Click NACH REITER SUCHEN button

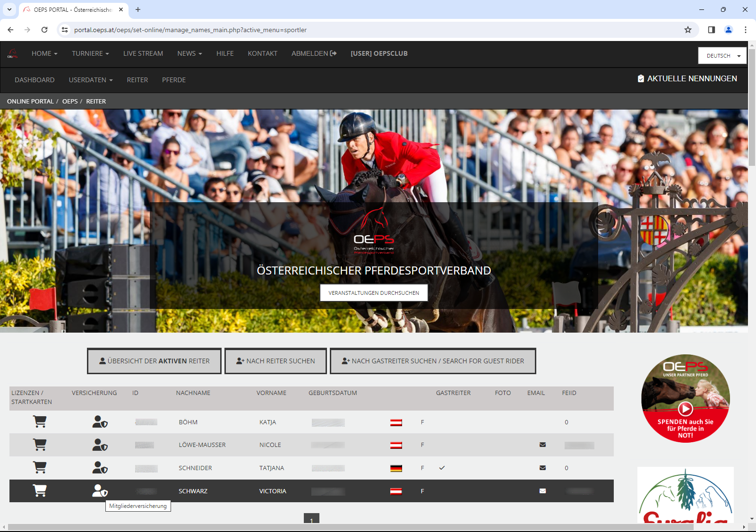275,361
